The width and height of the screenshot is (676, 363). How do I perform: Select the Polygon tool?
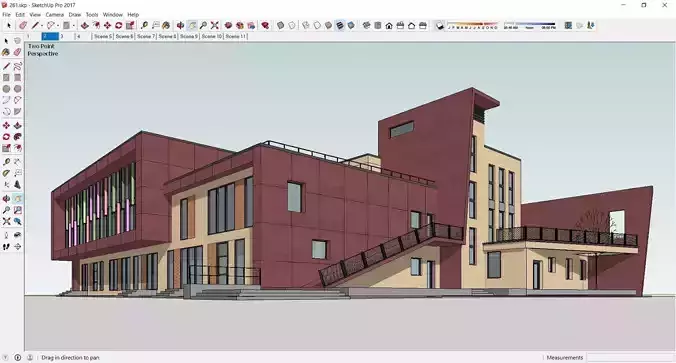coord(17,89)
